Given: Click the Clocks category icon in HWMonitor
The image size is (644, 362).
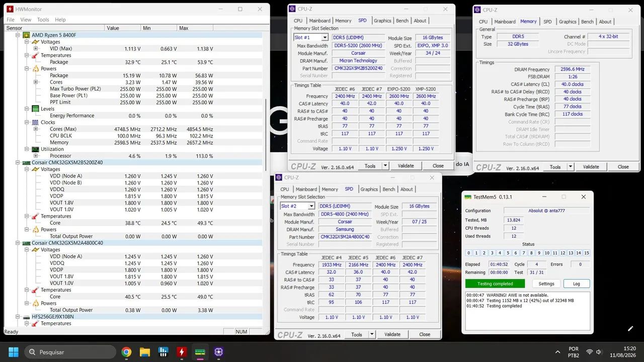Looking at the screenshot, I should coord(35,122).
